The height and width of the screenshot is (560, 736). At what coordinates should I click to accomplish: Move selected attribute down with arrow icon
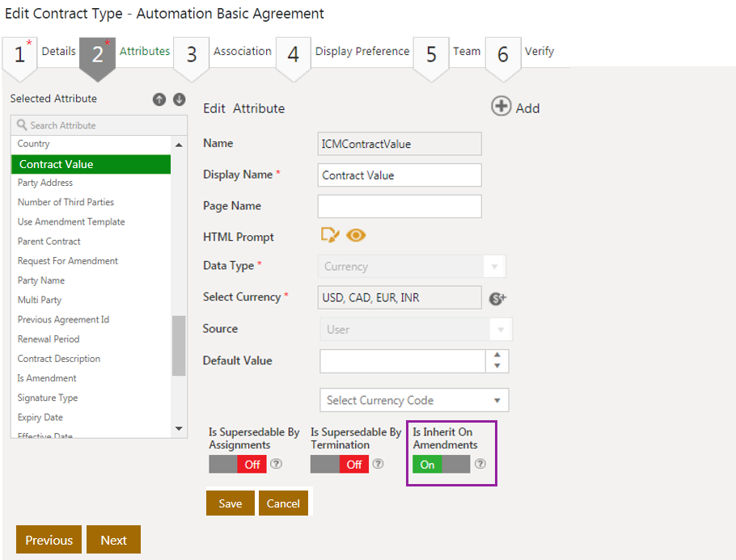point(179,99)
